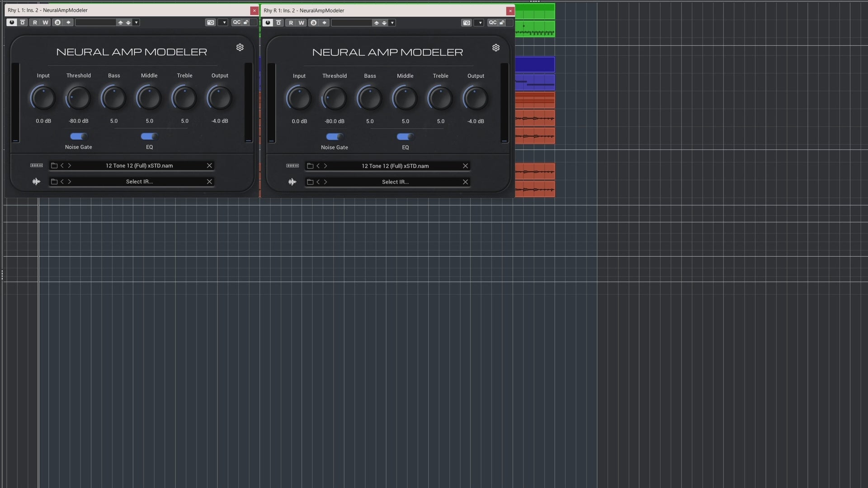Screen dimensions: 868x488
Task: Click the Output knob in Rhy R plugin
Action: coord(476,99)
